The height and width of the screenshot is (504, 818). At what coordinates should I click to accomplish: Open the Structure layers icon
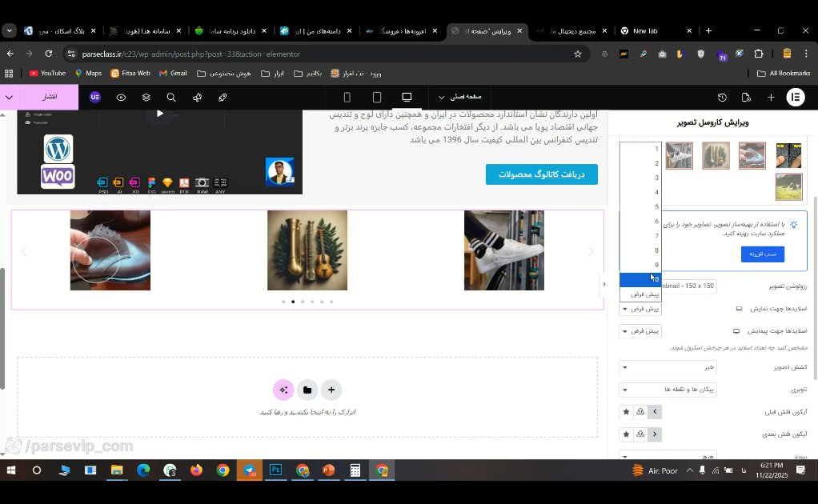(146, 98)
